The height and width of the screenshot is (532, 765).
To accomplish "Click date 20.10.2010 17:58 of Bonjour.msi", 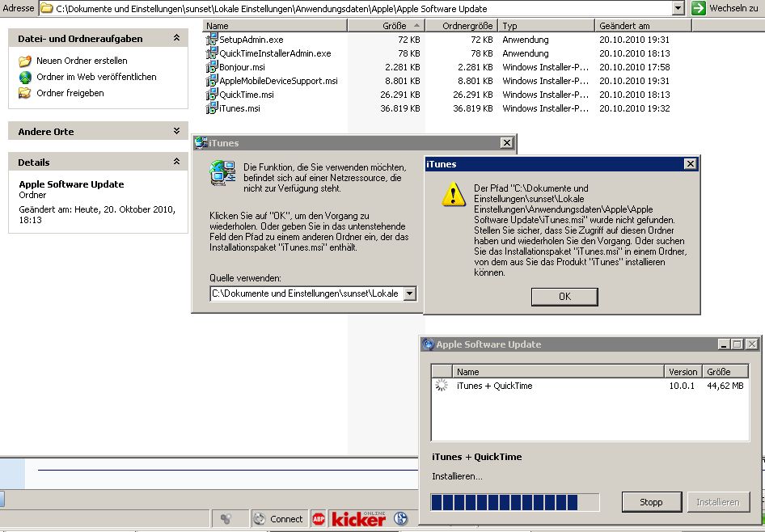I will pyautogui.click(x=634, y=67).
